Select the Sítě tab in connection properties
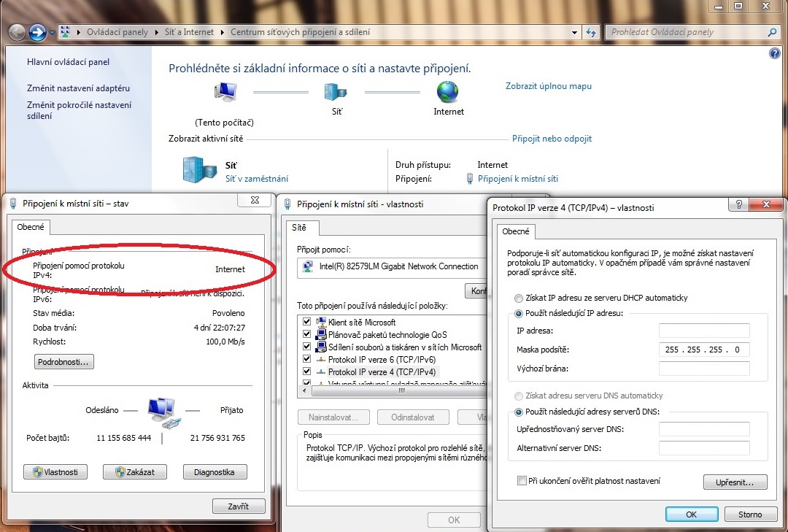This screenshot has width=788, height=532. (x=299, y=228)
